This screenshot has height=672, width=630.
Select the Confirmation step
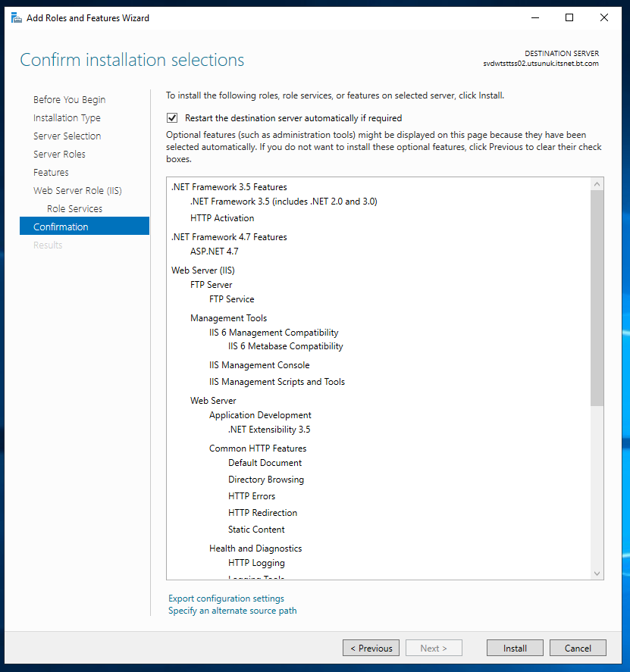coord(84,226)
